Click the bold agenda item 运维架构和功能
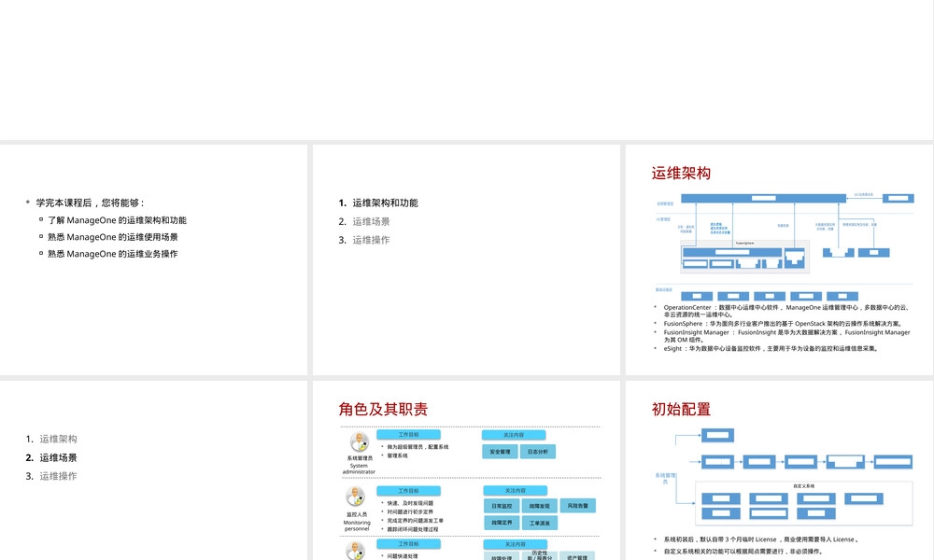This screenshot has height=560, width=934. (385, 203)
